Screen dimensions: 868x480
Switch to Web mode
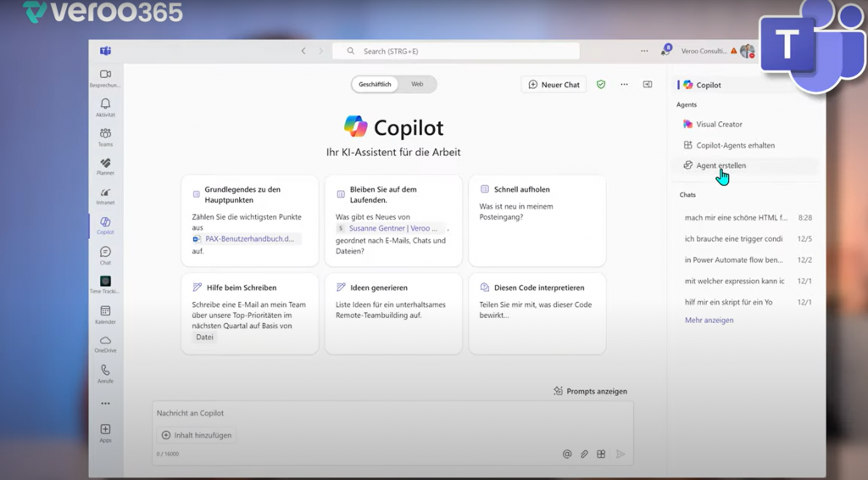[x=417, y=84]
